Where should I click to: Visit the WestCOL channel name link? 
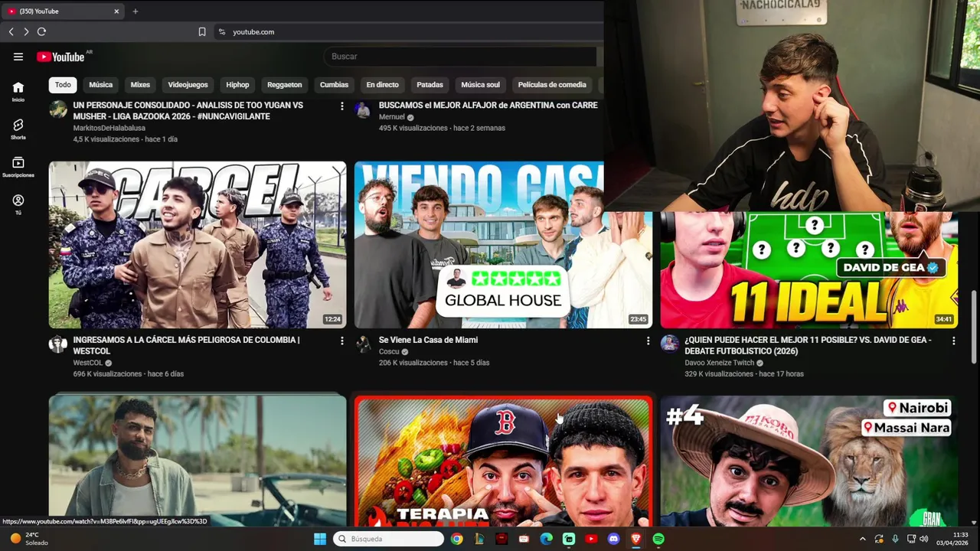tap(87, 363)
